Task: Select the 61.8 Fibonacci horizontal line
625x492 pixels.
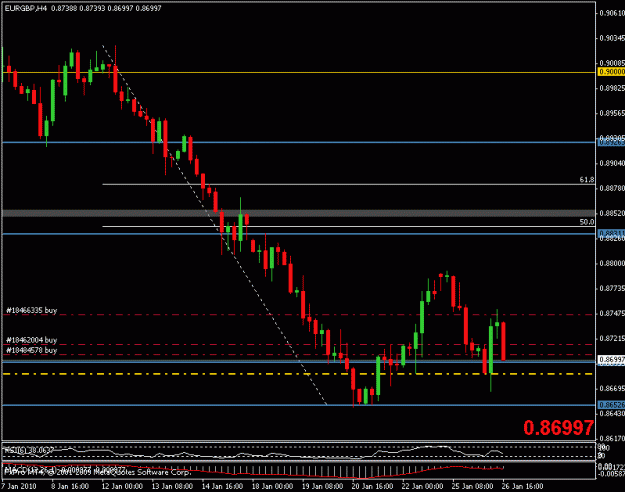Action: (349, 184)
